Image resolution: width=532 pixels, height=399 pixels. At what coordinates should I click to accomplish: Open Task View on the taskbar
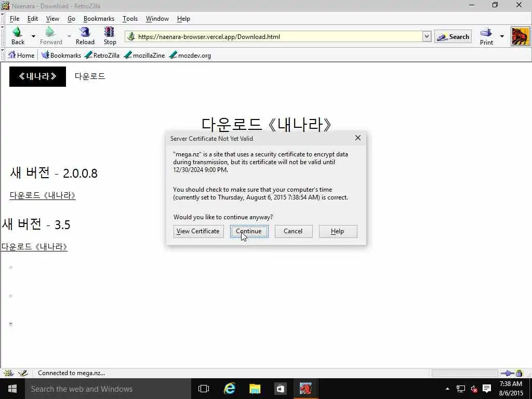point(204,389)
